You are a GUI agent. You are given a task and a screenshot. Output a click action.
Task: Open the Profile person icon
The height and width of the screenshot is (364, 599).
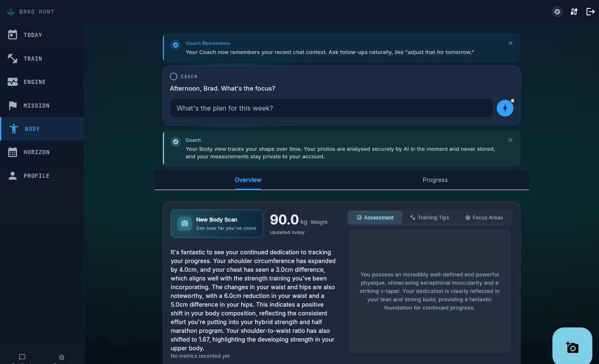[12, 176]
